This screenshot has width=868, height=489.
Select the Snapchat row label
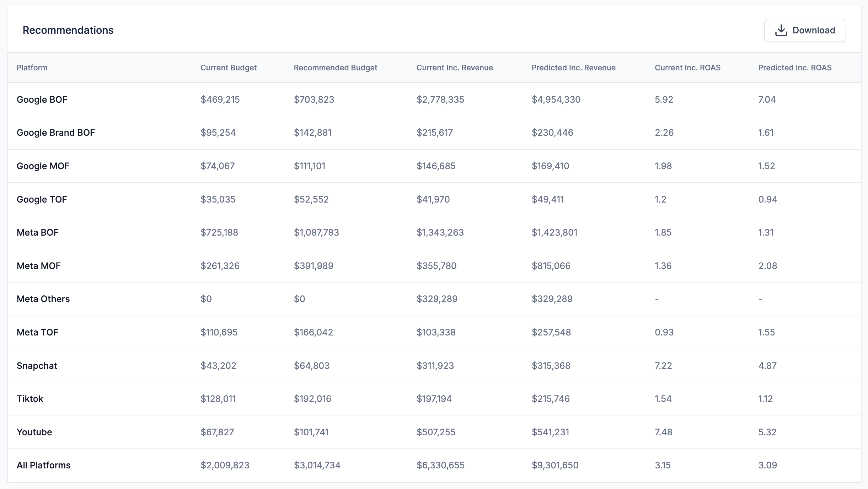(37, 366)
